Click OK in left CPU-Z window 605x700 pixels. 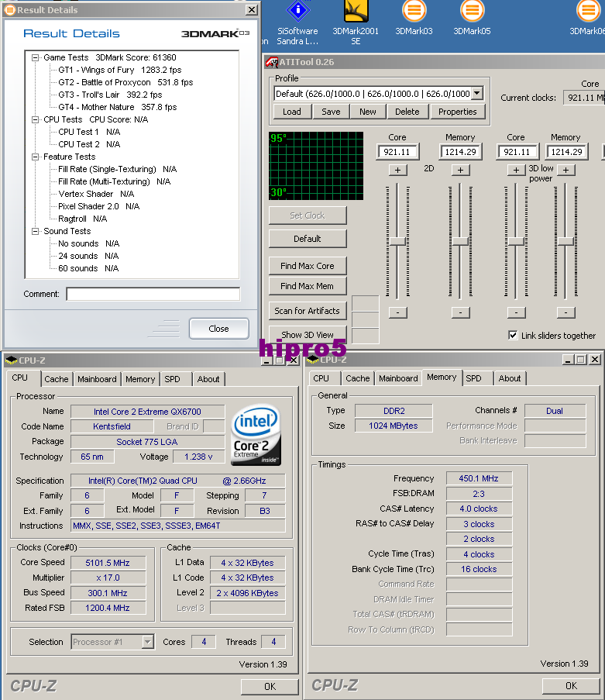click(270, 686)
